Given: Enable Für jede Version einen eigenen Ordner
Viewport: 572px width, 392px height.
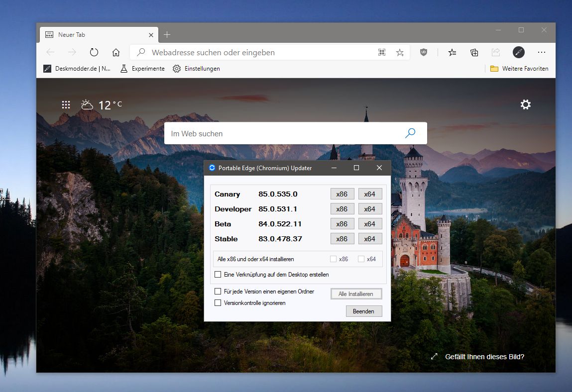Looking at the screenshot, I should [218, 292].
